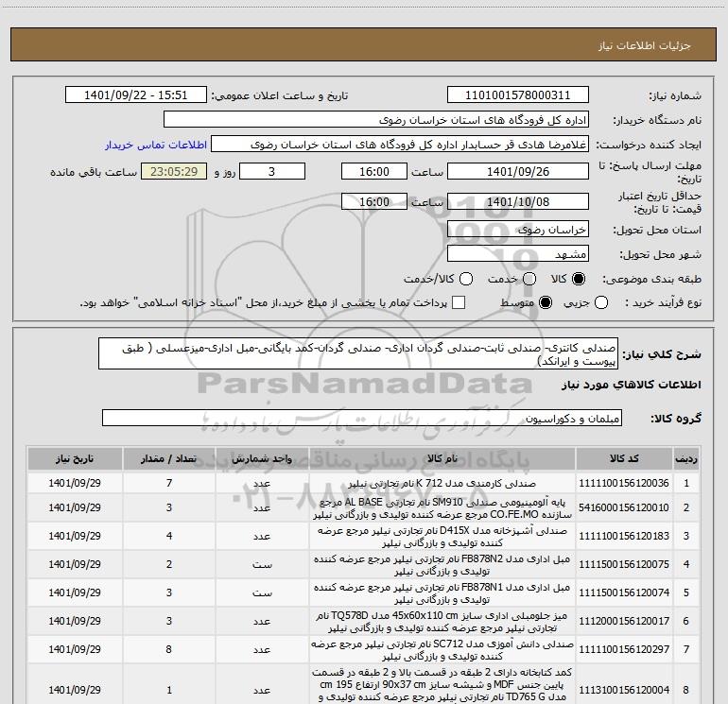
Task: Click the response deadline date 1401/09/26
Action: click(518, 172)
